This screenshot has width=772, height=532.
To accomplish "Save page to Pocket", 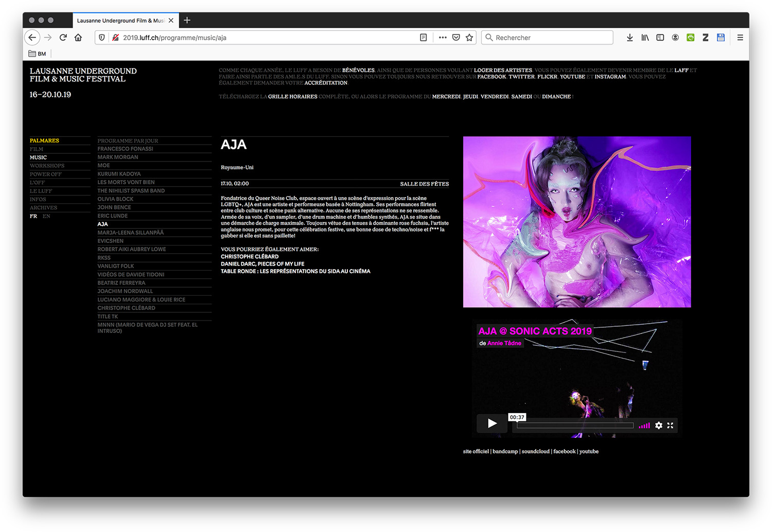I will click(456, 38).
